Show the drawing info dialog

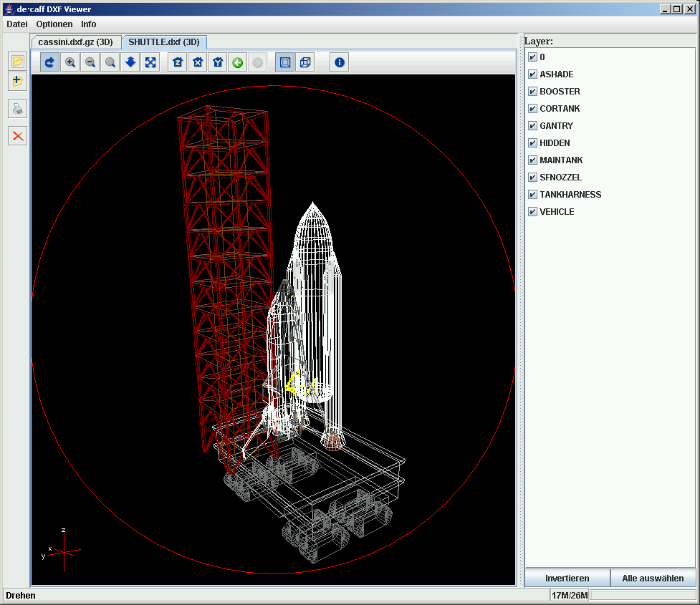pyautogui.click(x=340, y=63)
